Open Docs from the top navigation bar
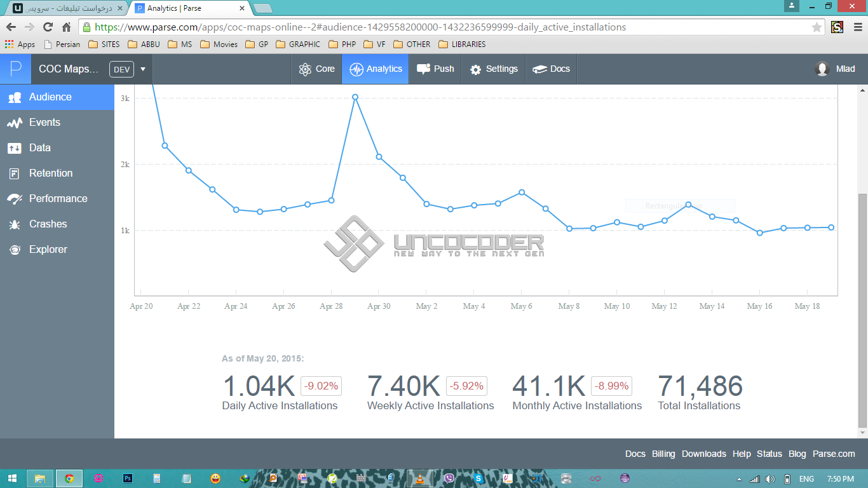Viewport: 868px width, 488px height. coord(551,69)
